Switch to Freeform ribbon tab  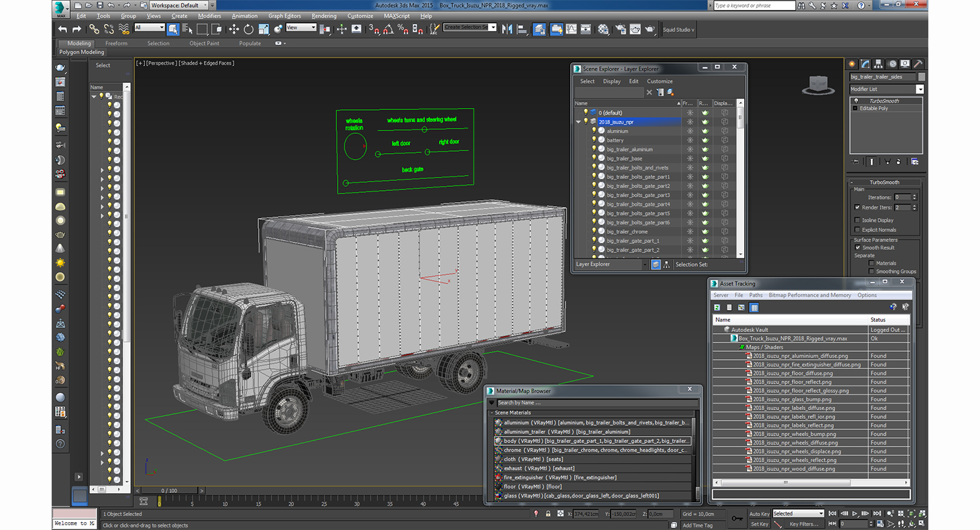(x=116, y=44)
